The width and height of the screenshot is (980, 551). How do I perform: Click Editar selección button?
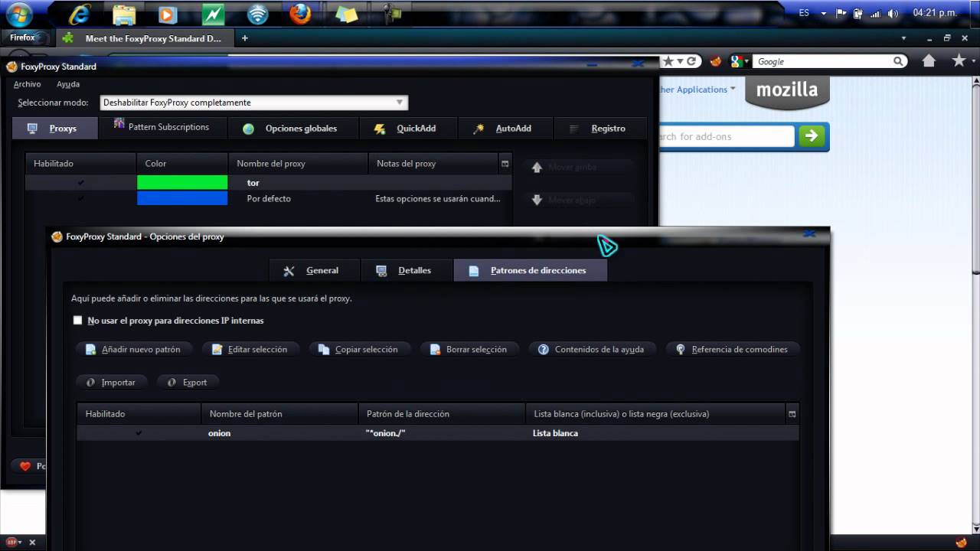tap(251, 349)
